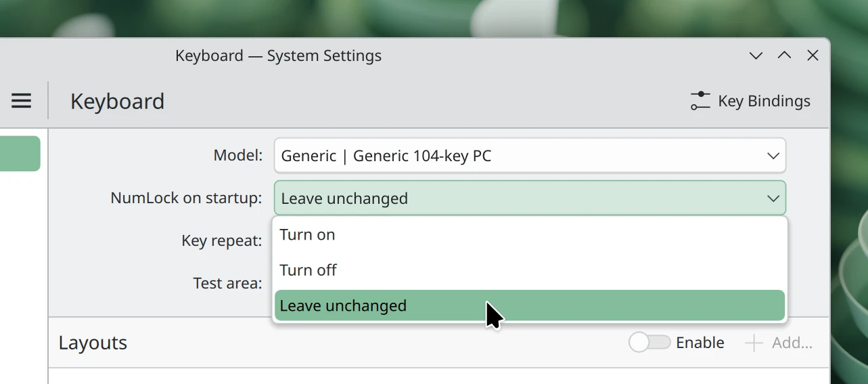Screen dimensions: 868x384
Task: Click the chevron on the NumLock dropdown
Action: (x=773, y=198)
